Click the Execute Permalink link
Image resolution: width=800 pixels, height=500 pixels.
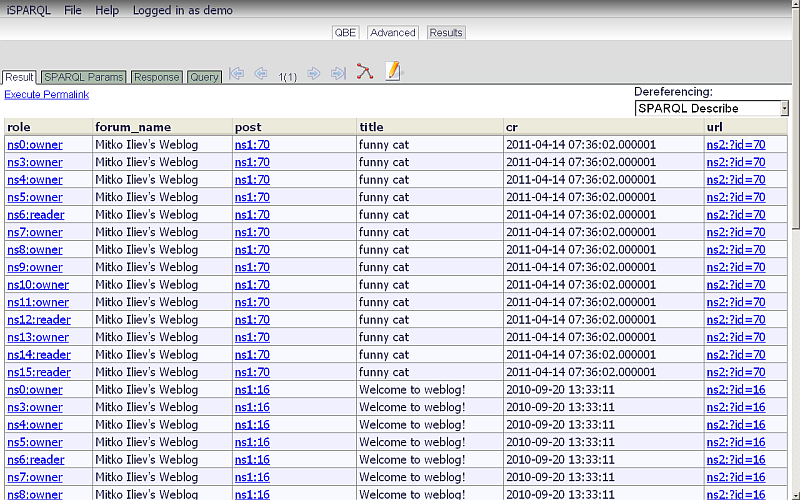(x=46, y=94)
